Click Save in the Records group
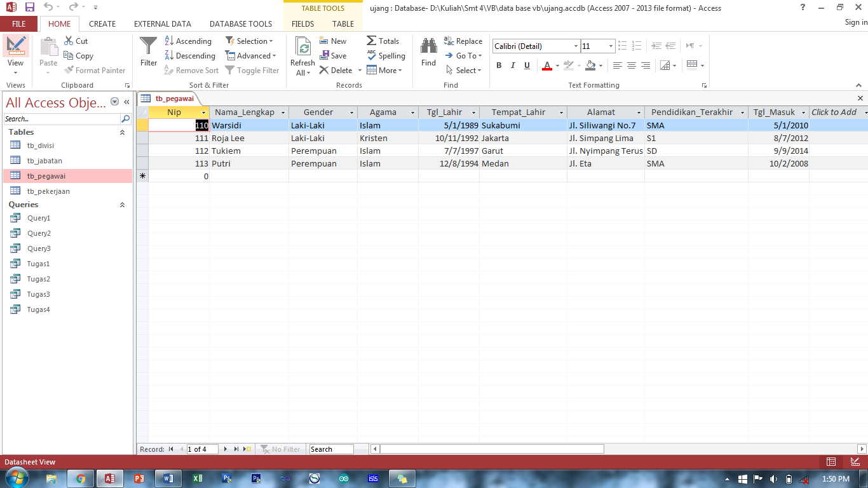 [x=332, y=56]
